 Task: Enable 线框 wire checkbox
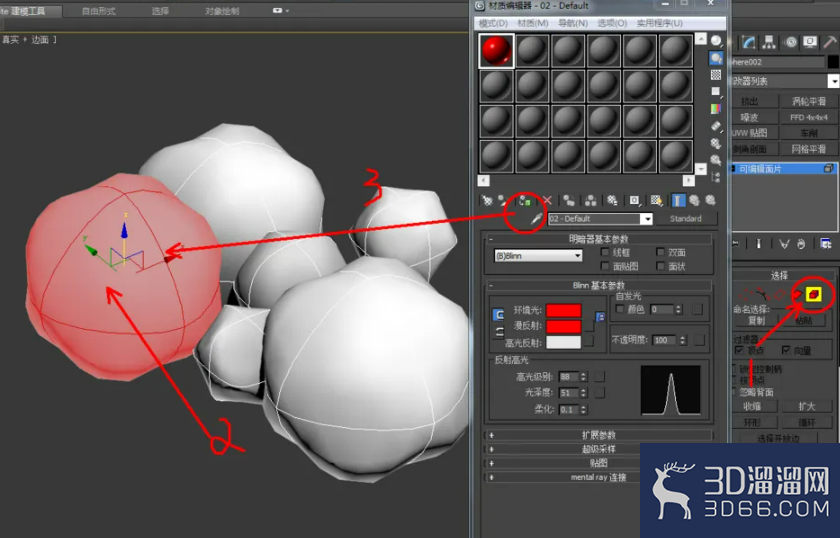pos(605,252)
